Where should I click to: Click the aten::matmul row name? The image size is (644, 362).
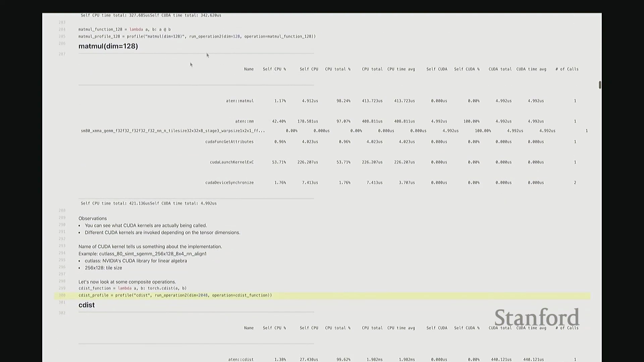click(x=239, y=101)
